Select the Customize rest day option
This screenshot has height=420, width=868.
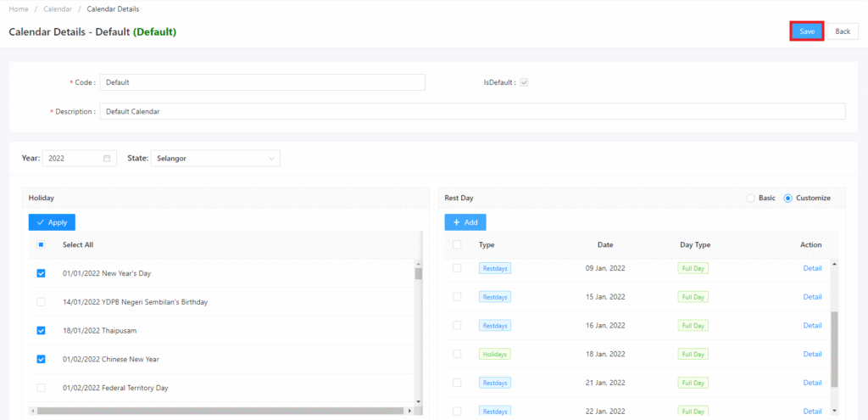[788, 198]
